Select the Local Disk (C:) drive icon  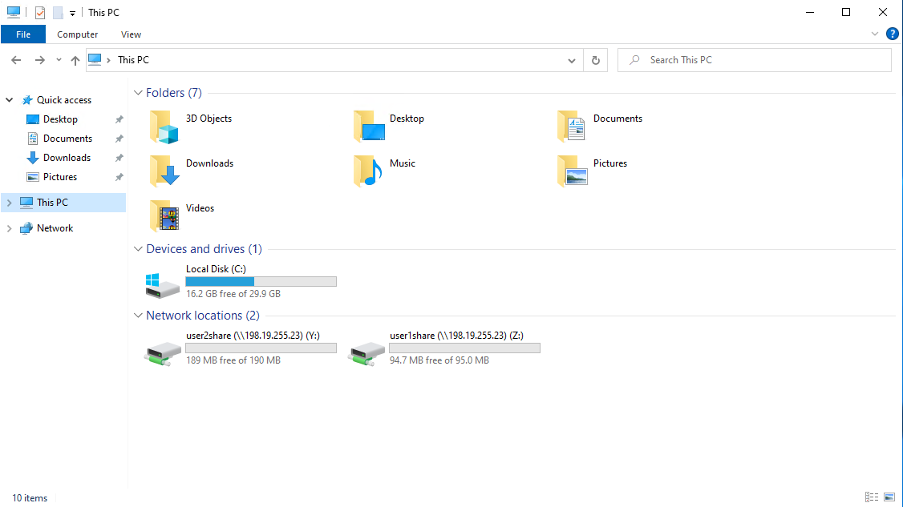pos(163,285)
